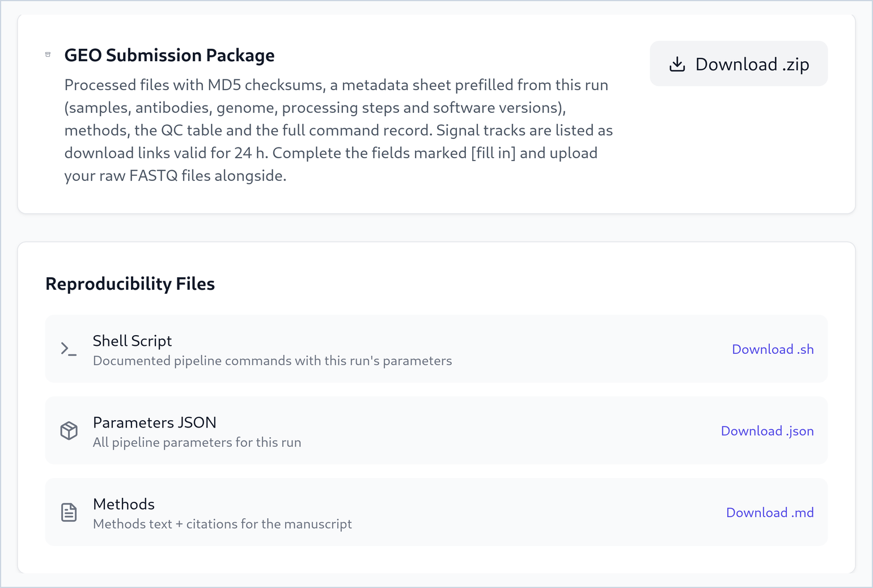
Task: Select the Methods row title
Action: (124, 504)
